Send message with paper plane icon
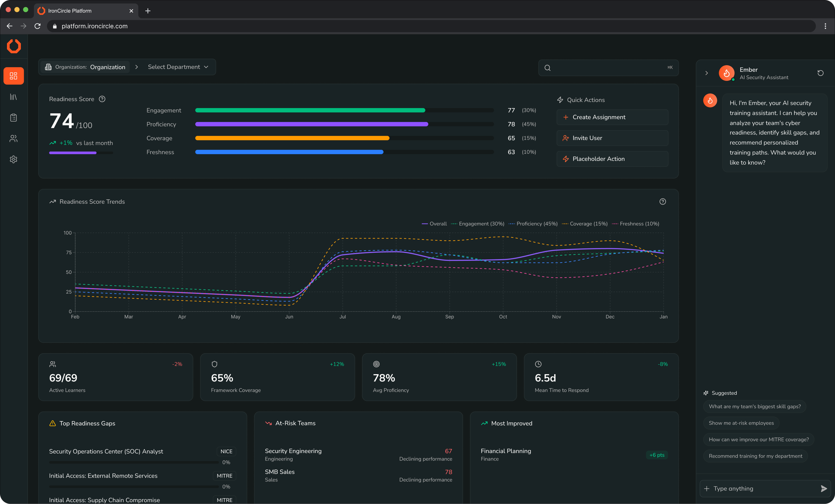This screenshot has height=504, width=835. pos(823,488)
